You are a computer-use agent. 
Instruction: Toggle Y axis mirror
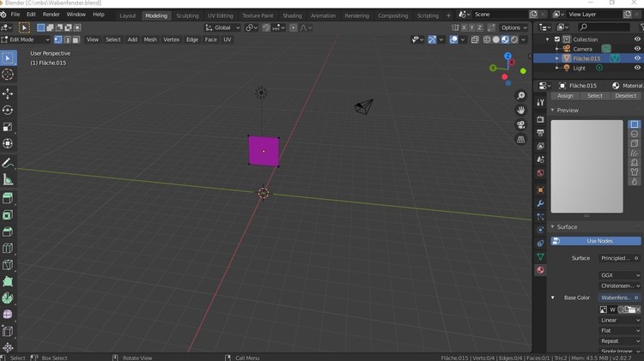(x=471, y=27)
